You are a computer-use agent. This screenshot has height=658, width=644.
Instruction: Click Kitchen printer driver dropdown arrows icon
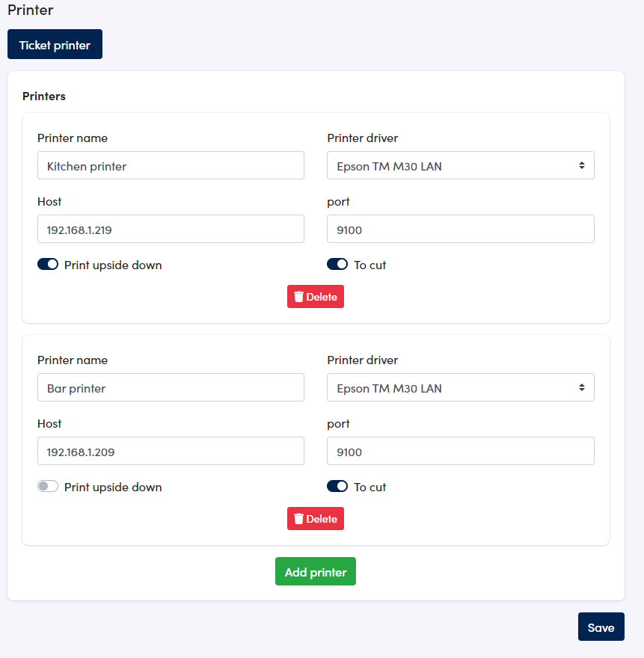pos(581,165)
